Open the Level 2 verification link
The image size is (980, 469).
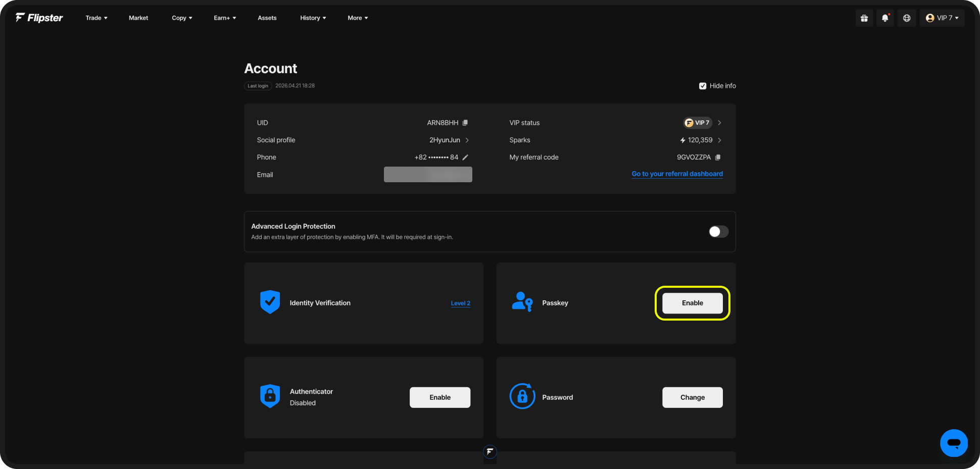pos(461,303)
